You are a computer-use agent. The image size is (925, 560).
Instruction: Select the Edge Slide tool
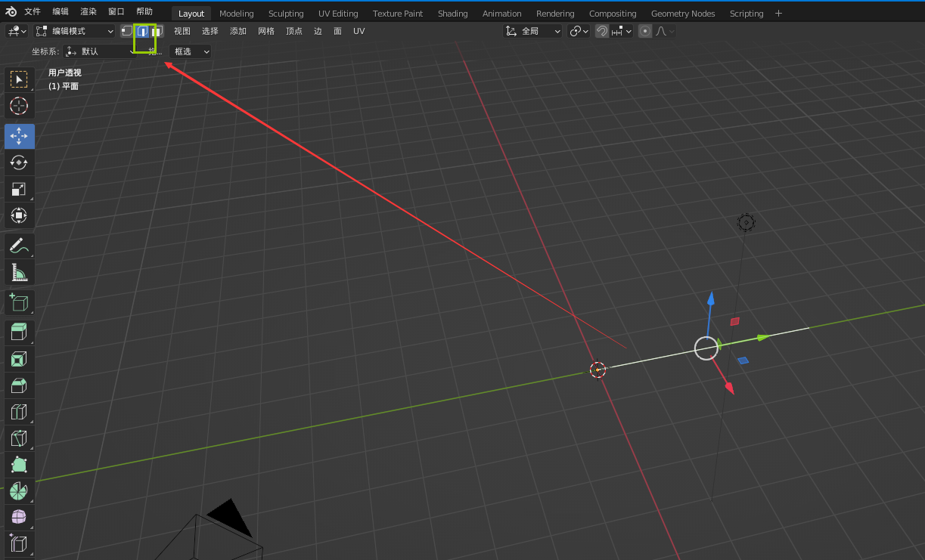(19, 544)
